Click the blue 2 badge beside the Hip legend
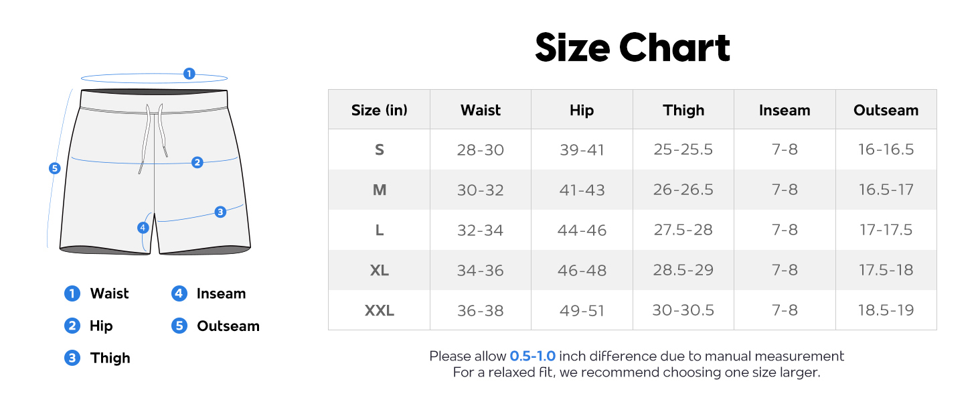 point(72,326)
